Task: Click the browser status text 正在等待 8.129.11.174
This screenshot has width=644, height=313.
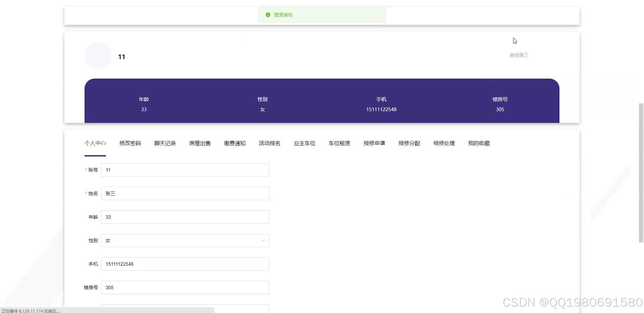Action: (31, 311)
